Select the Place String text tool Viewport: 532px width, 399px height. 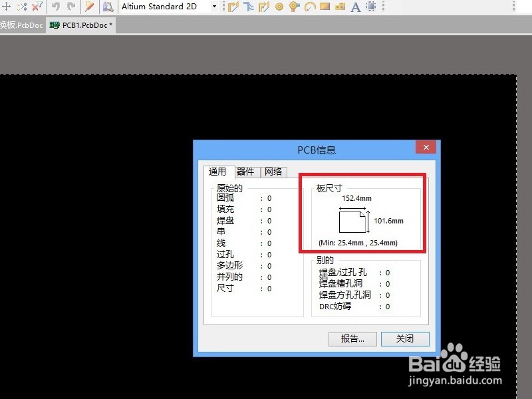356,7
